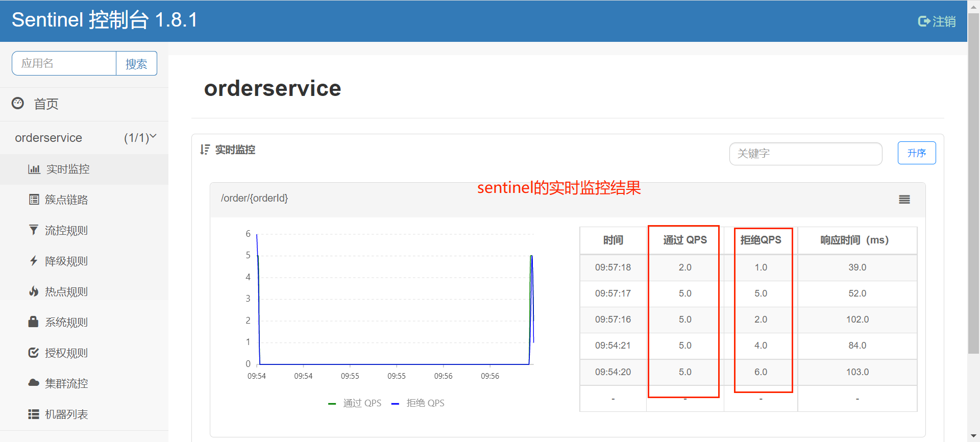Go to 簇点链路 in sidebar
Image resolution: width=980 pixels, height=442 pixels.
[84, 200]
